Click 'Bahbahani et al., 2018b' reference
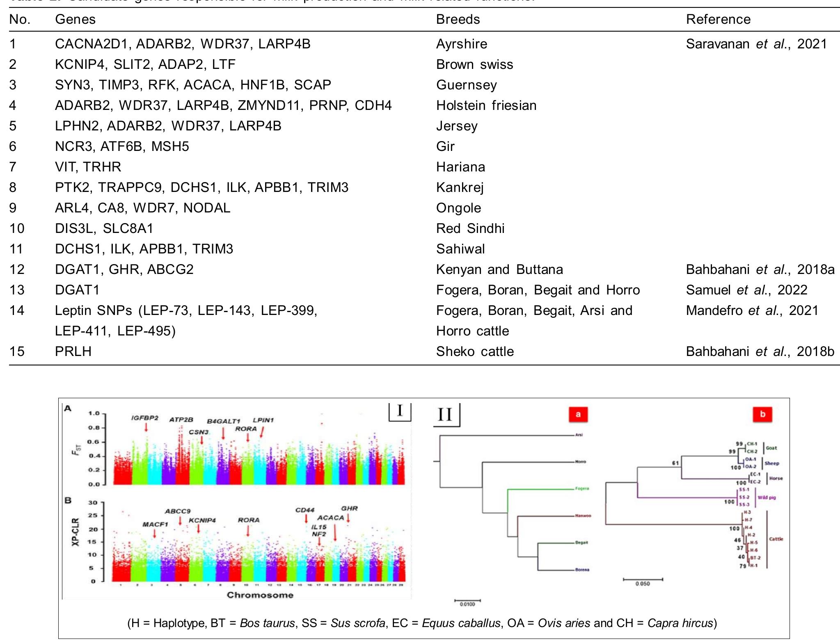This screenshot has height=641, width=840. tap(760, 351)
